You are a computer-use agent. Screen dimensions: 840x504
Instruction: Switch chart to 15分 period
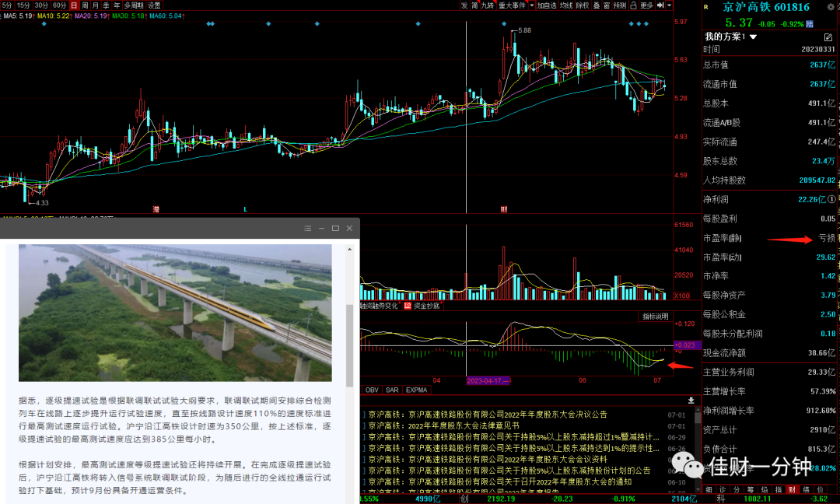tap(23, 5)
